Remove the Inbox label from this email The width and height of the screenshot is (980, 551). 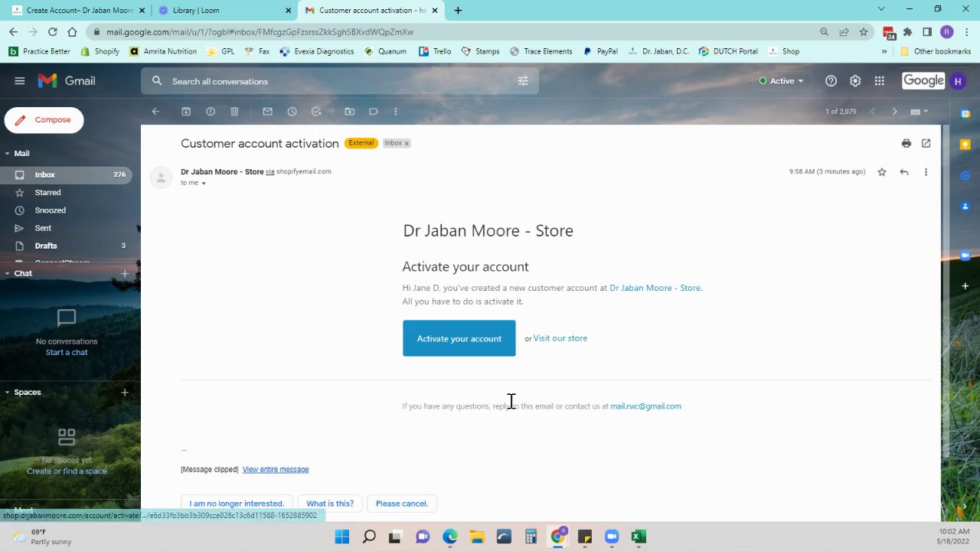(x=407, y=143)
